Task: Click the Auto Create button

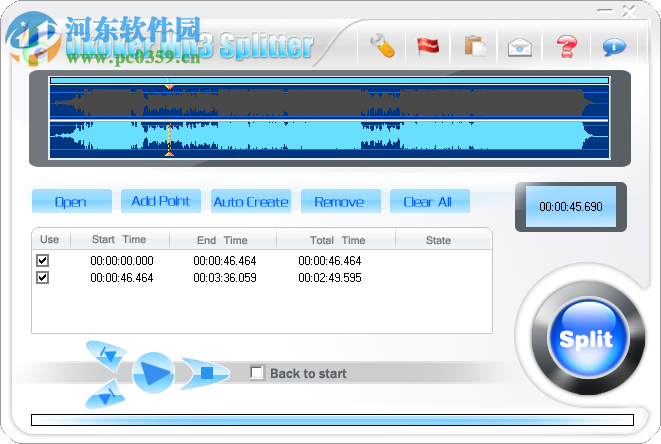Action: pos(251,202)
